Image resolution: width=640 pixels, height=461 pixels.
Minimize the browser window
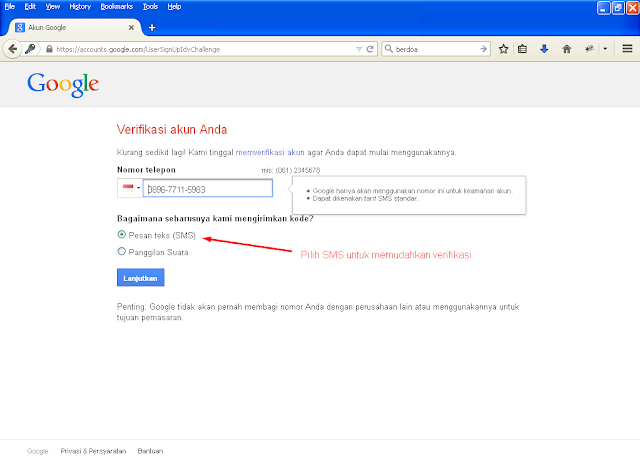[x=603, y=8]
